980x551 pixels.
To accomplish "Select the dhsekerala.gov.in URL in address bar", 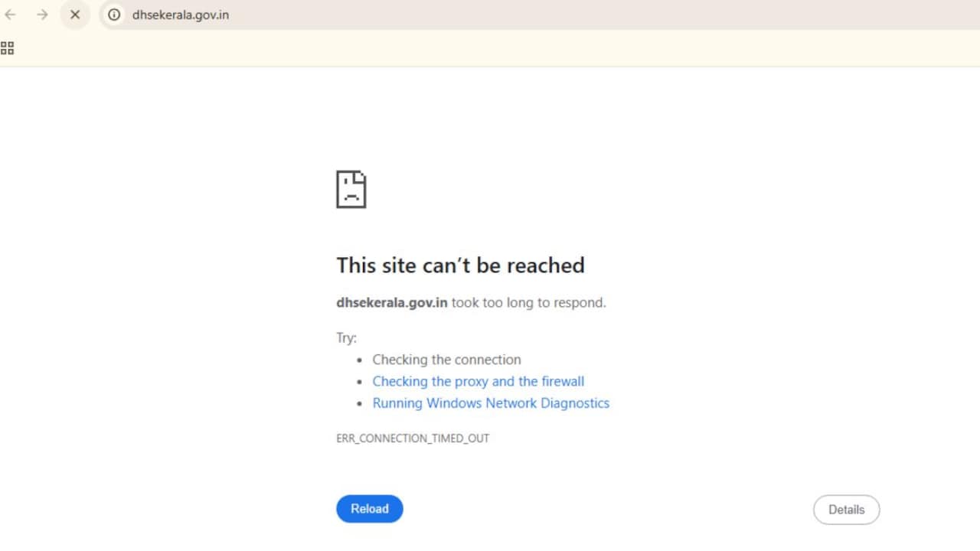I will coord(181,15).
